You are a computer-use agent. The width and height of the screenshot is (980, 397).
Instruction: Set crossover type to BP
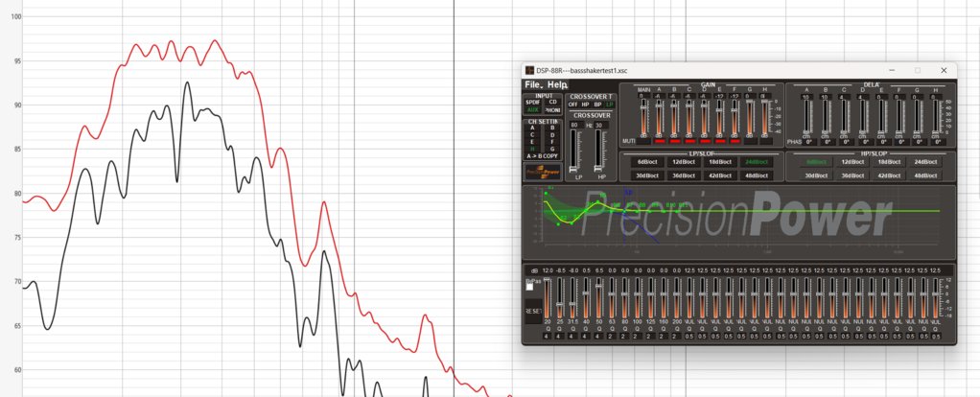598,105
